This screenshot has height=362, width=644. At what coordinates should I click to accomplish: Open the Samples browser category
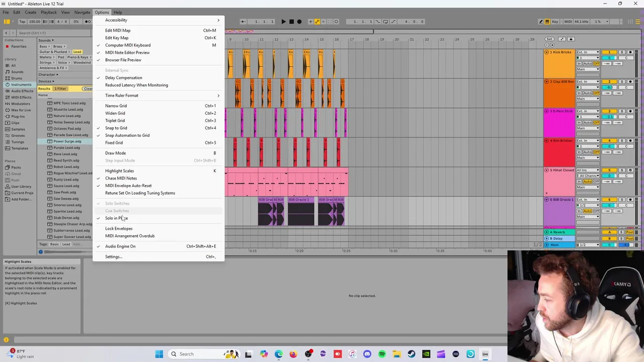pyautogui.click(x=18, y=129)
